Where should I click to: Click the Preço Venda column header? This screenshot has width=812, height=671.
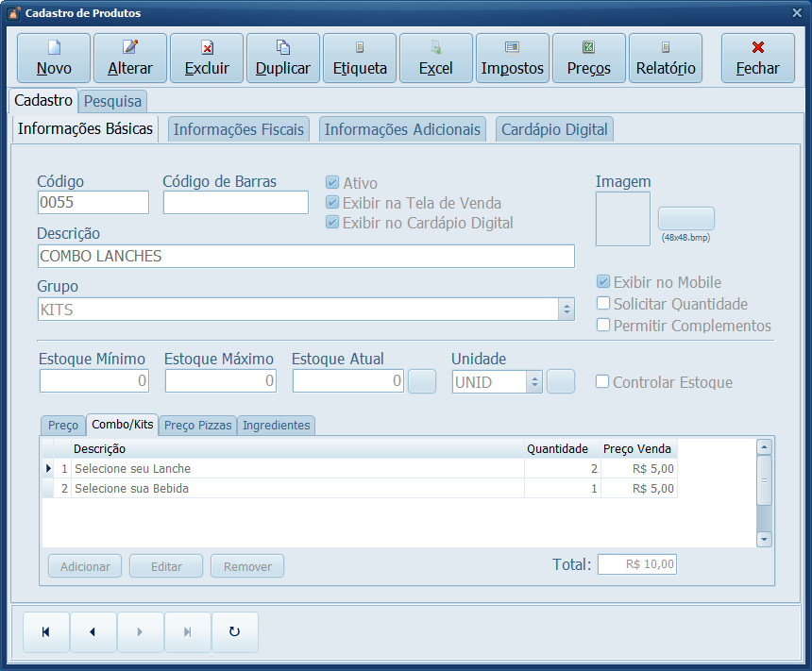[639, 449]
